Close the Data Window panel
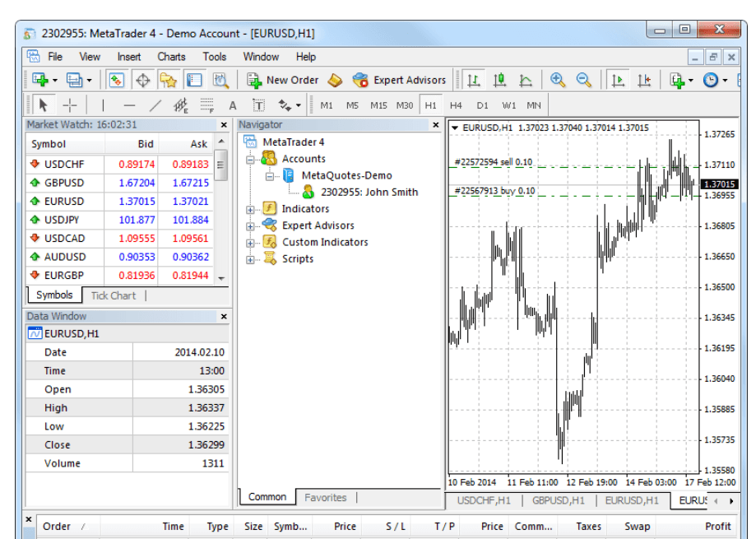 [224, 317]
